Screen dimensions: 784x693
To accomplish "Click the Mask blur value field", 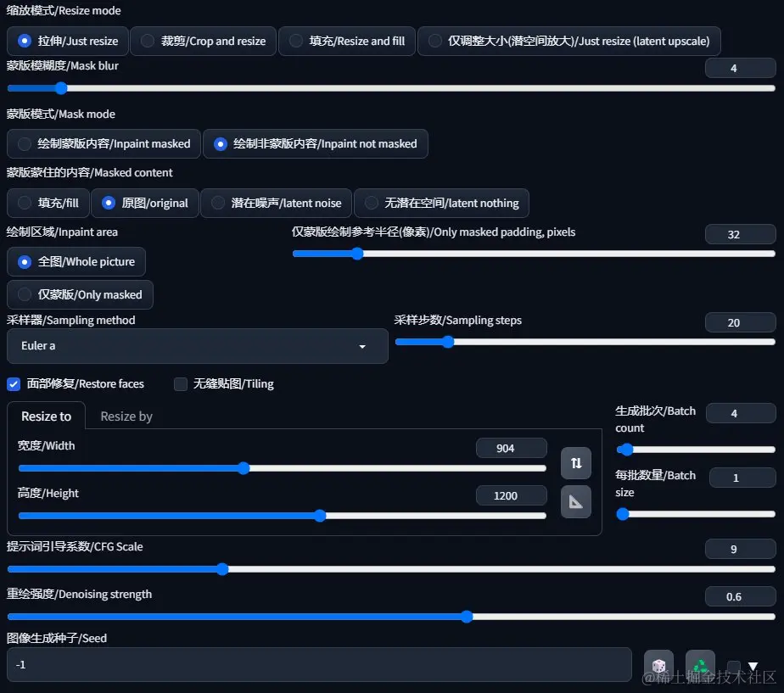I will pyautogui.click(x=741, y=69).
